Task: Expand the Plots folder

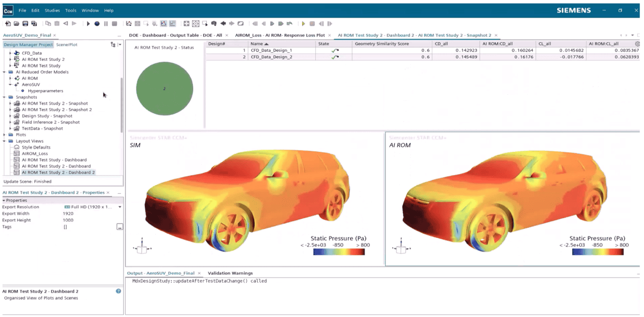Action: 5,135
